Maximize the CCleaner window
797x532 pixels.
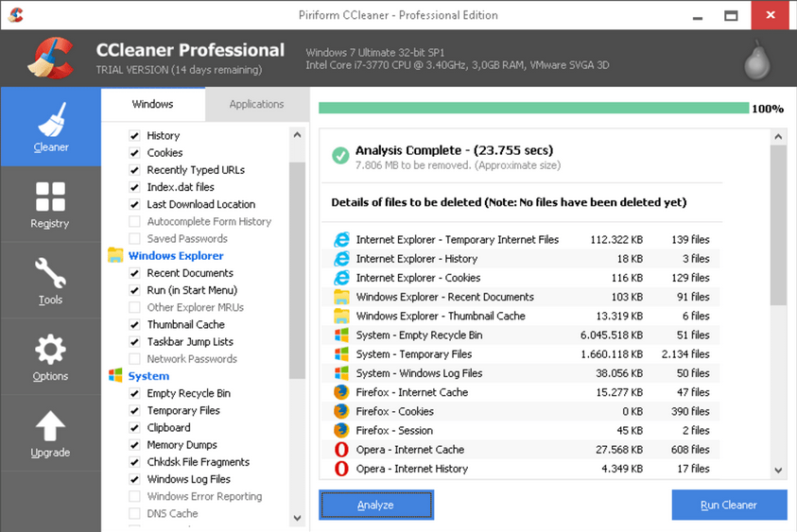pyautogui.click(x=731, y=16)
